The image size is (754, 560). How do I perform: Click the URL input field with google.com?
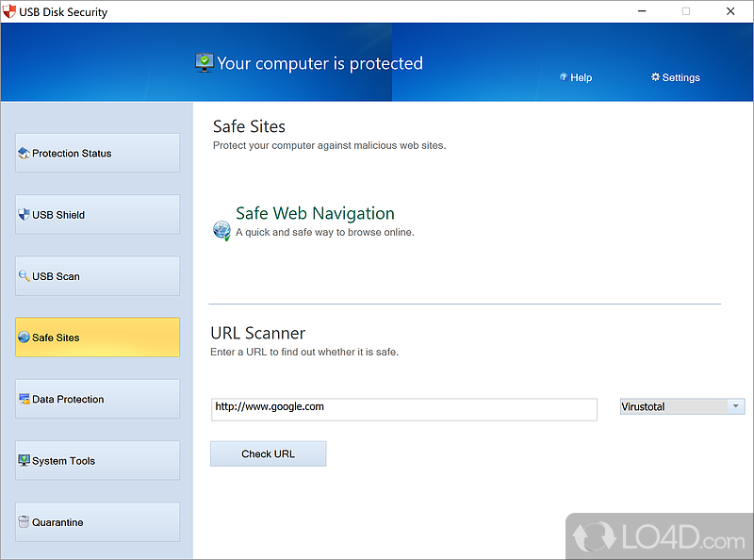403,408
